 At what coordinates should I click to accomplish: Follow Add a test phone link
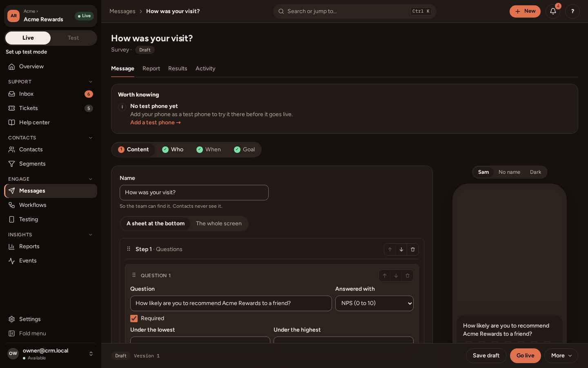coord(156,123)
